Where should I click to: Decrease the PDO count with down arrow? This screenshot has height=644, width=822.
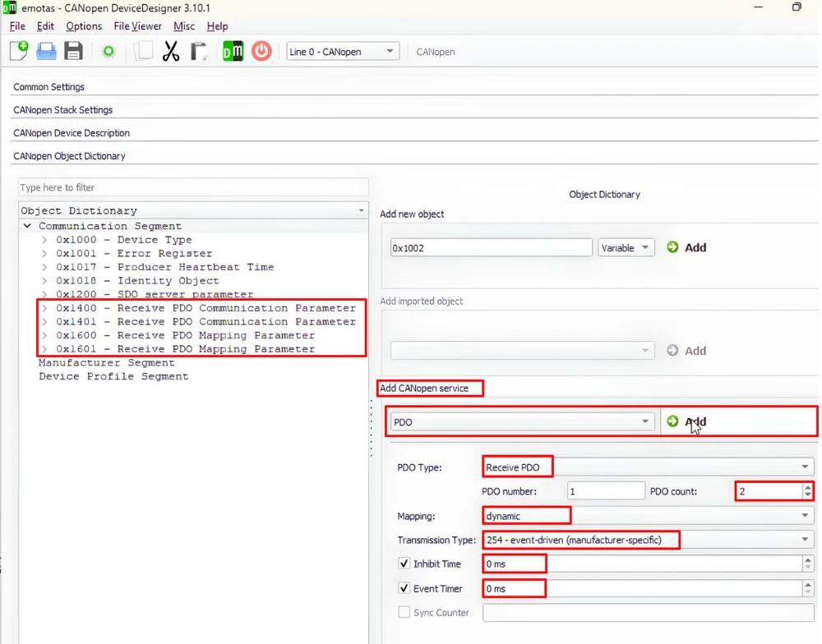[808, 495]
